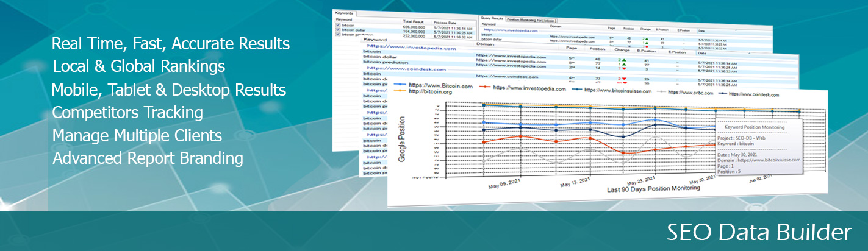Viewport: 868px width, 251px height.
Task: Click 'Project : SEO-DB - Web' in tooltip
Action: coord(741,138)
